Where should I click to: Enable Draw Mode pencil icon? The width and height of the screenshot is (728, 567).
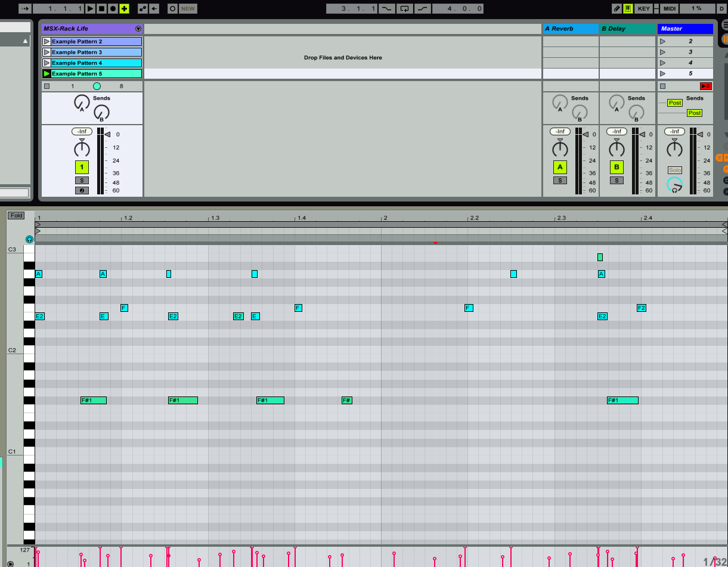(617, 8)
